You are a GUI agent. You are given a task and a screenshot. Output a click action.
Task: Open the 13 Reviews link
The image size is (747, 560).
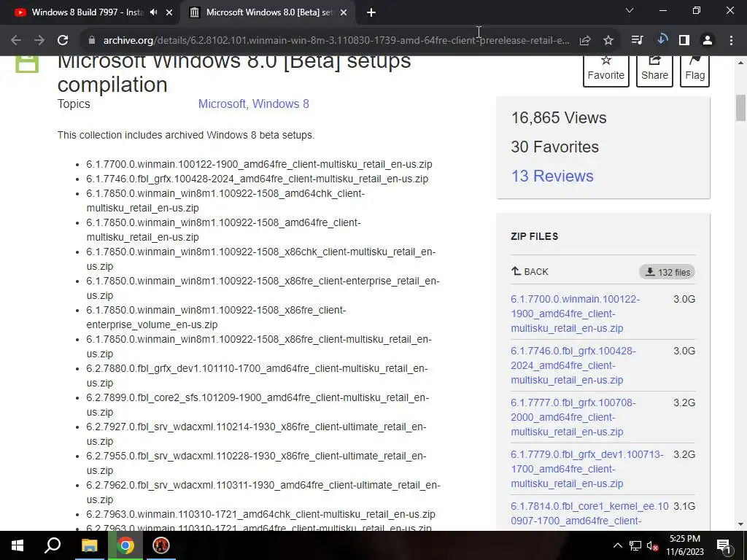coord(552,176)
